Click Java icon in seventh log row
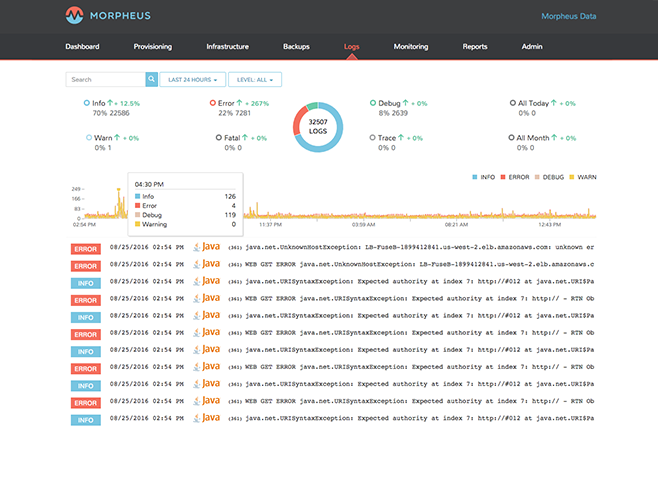The height and width of the screenshot is (478, 658). 206,350
